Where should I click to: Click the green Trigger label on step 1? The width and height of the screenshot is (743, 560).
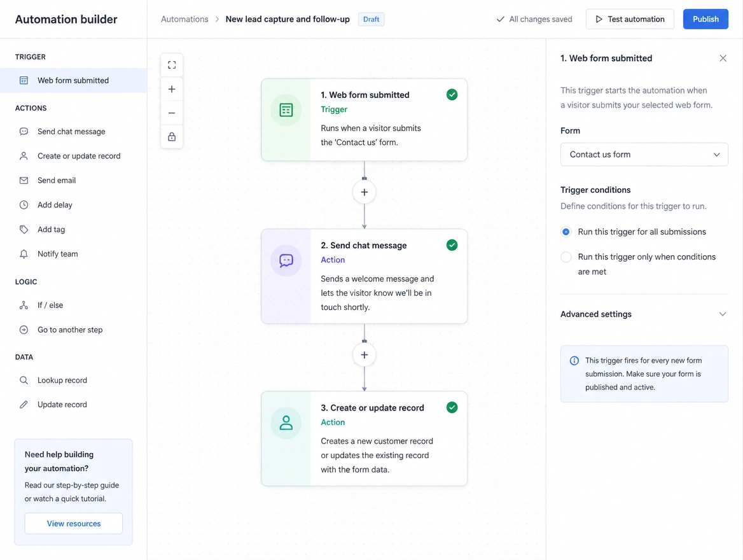333,109
